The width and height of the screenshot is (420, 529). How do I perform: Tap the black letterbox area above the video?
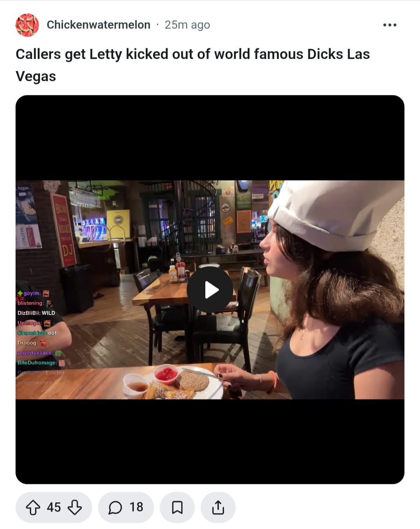(x=210, y=138)
